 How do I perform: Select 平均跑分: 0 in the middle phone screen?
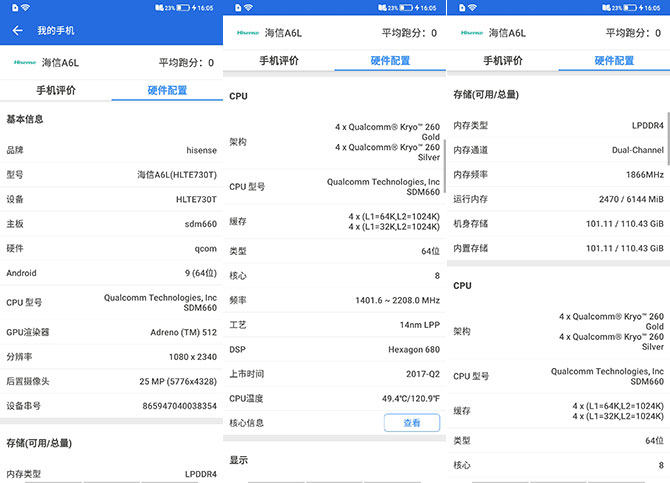point(409,33)
